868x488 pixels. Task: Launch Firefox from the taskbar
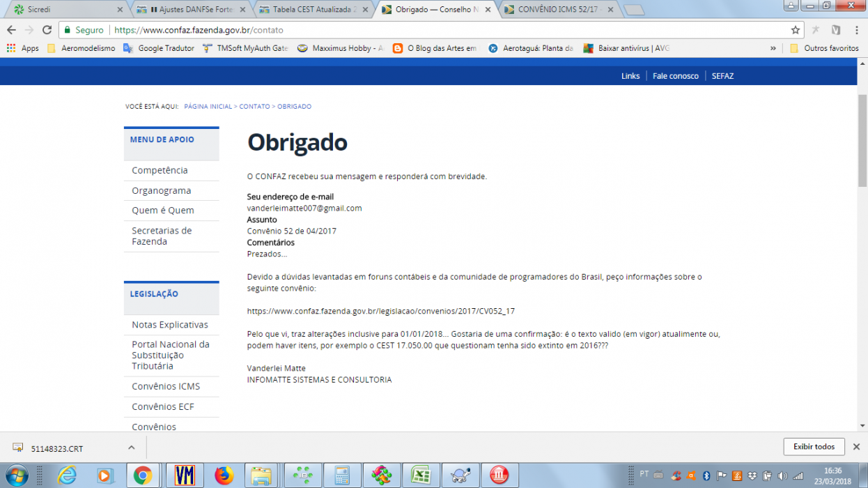pyautogui.click(x=224, y=475)
